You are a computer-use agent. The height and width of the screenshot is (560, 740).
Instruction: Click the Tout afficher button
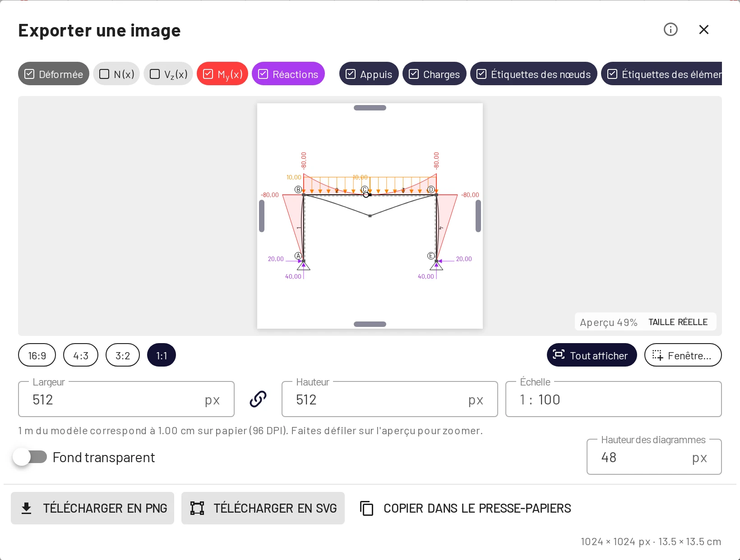coord(592,355)
